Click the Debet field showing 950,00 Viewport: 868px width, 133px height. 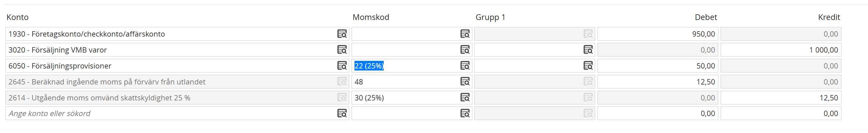tap(657, 34)
